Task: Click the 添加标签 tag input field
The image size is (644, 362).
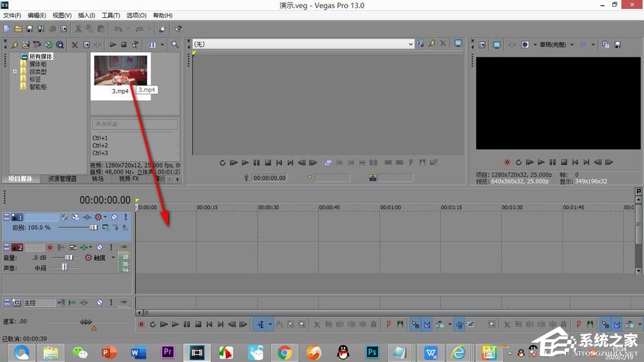Action: tap(135, 124)
